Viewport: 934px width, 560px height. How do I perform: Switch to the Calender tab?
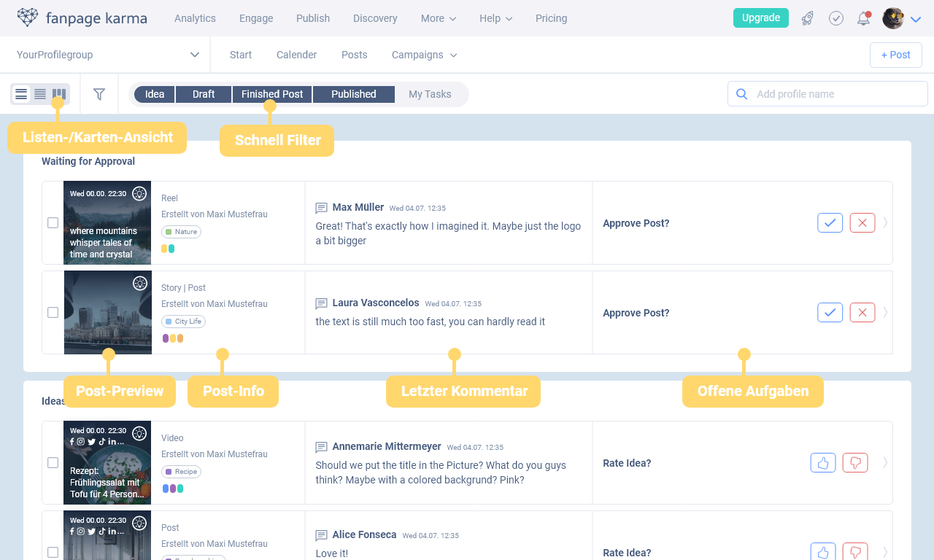tap(296, 55)
